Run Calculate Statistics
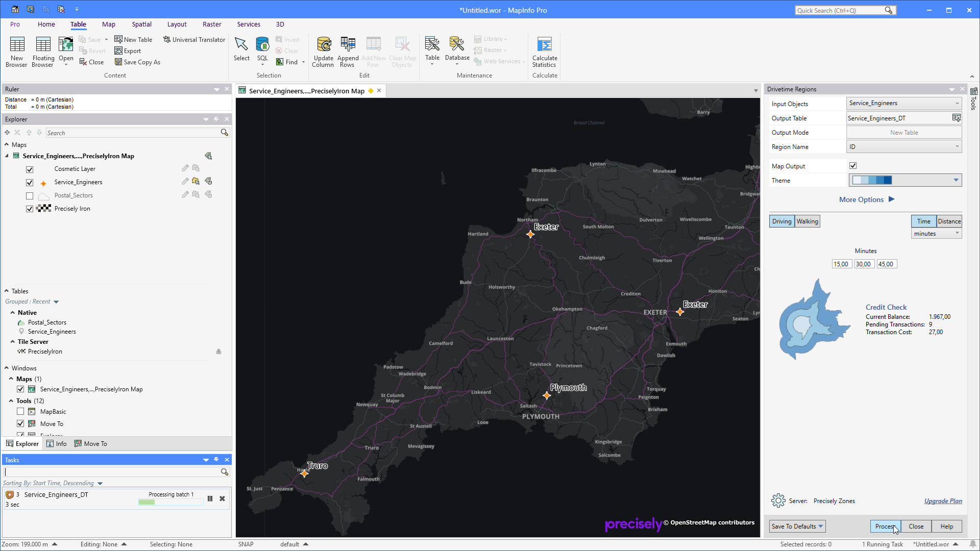This screenshot has width=980, height=551. [x=545, y=52]
